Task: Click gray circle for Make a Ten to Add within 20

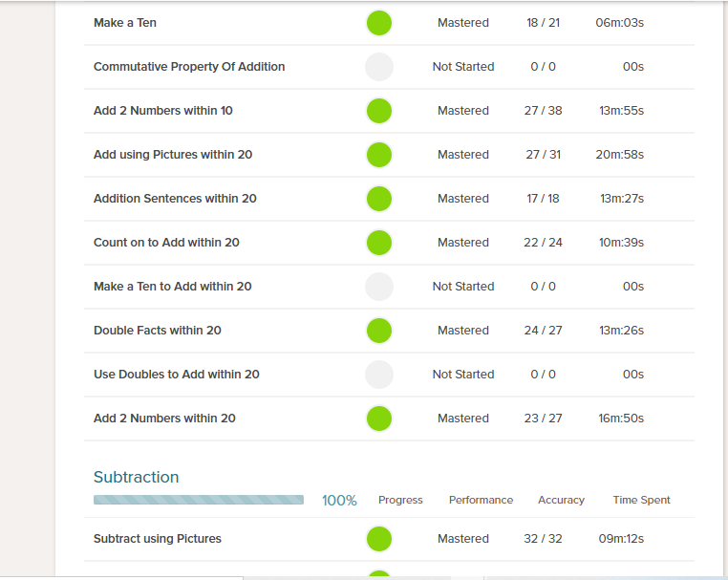Action: [379, 287]
